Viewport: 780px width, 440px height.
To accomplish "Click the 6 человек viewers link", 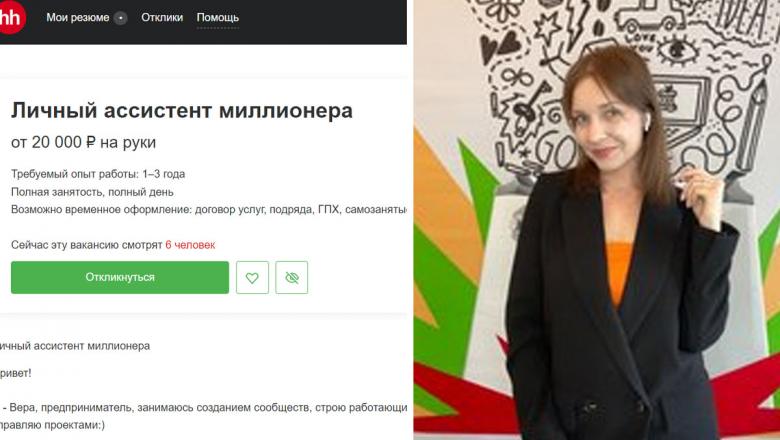I will [191, 245].
